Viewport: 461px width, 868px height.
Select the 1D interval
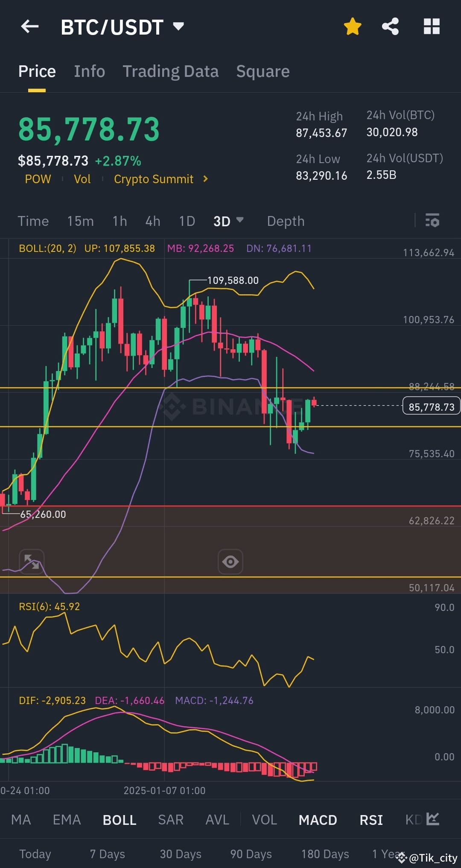[x=187, y=221]
